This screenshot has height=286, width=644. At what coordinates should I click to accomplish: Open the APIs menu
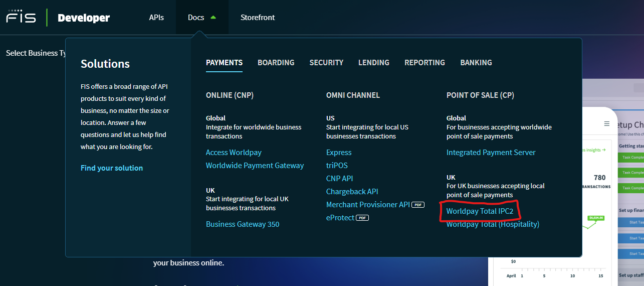click(x=156, y=18)
